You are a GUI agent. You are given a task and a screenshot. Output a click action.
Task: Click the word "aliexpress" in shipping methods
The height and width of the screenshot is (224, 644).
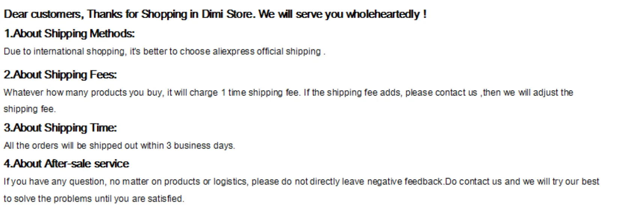233,51
